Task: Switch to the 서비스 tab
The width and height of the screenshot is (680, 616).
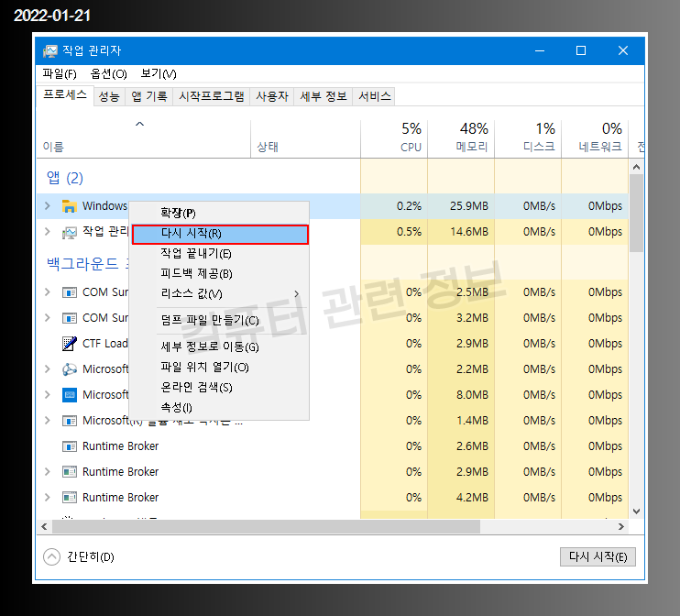Action: (375, 96)
